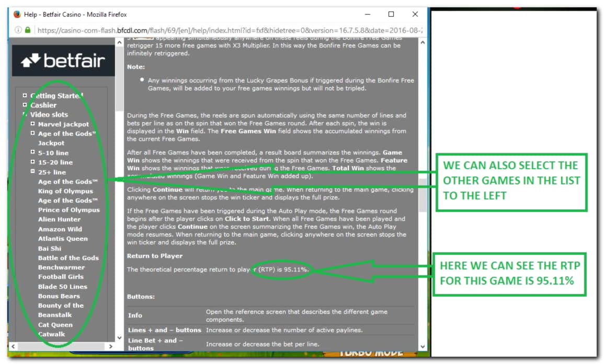
Task: Click the 'Buttons:' heading
Action: coord(141,297)
